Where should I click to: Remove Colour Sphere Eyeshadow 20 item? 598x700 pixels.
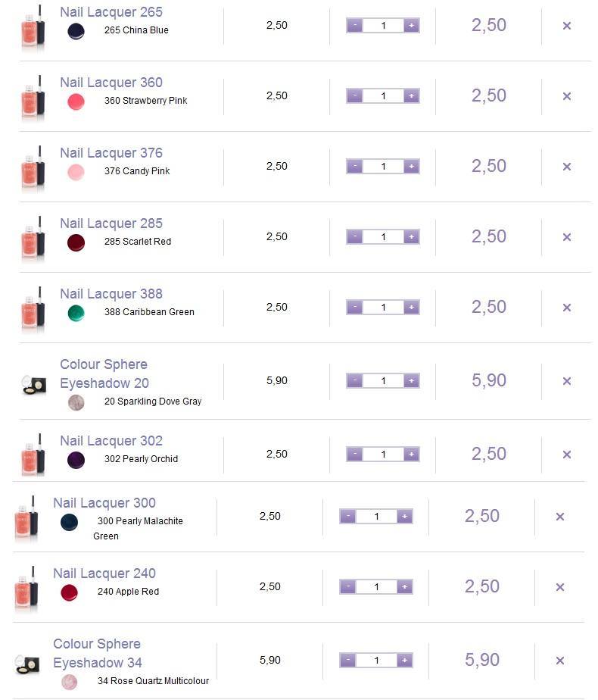pyautogui.click(x=566, y=381)
